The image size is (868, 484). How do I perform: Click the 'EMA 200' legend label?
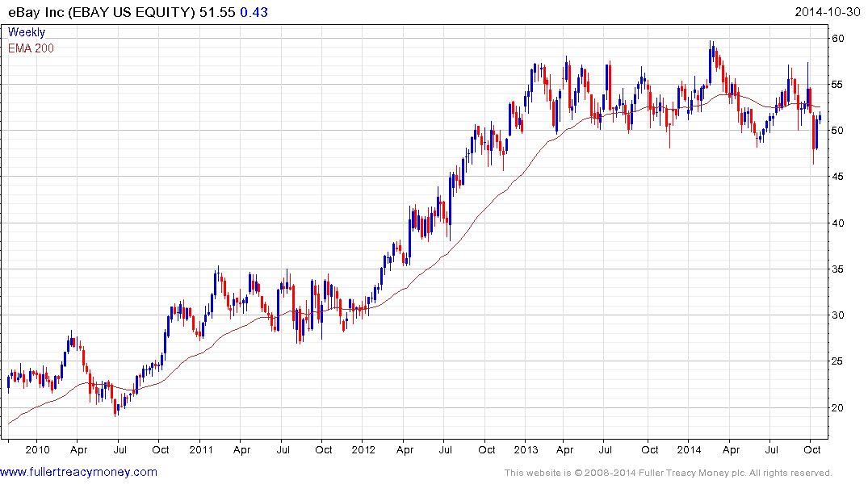(31, 48)
